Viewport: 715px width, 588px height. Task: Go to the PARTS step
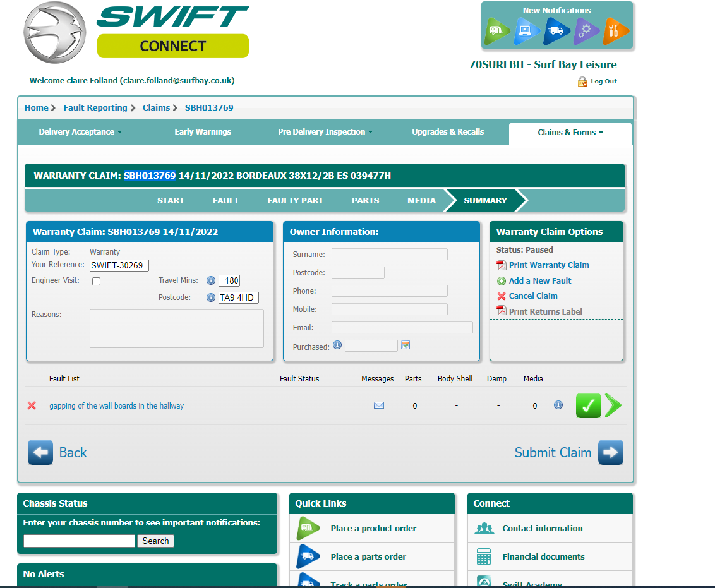click(x=365, y=201)
